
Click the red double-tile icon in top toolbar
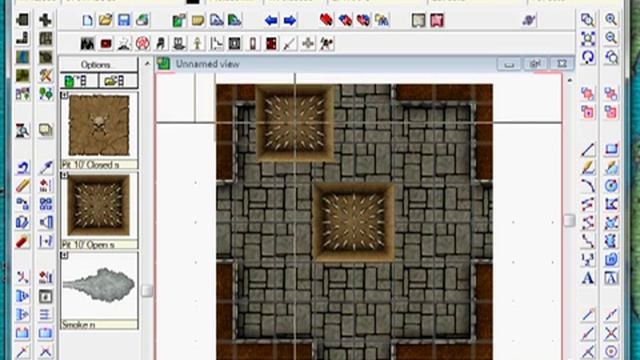pyautogui.click(x=326, y=20)
